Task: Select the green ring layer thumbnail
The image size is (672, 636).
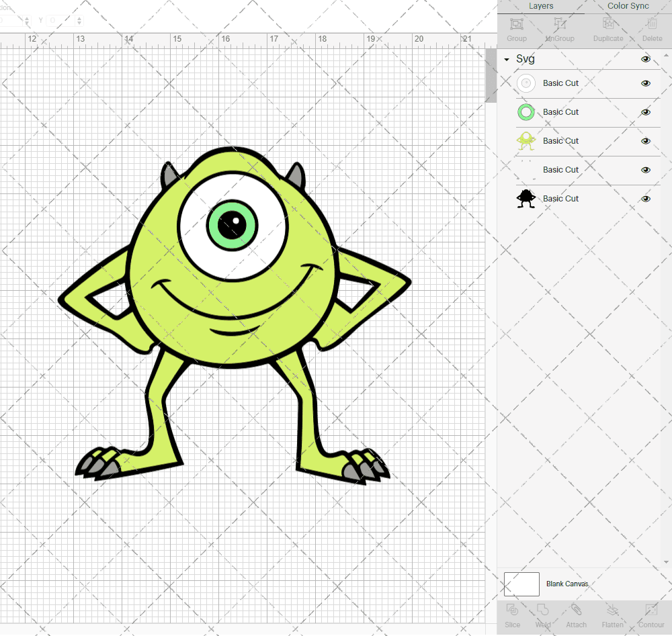Action: point(526,112)
